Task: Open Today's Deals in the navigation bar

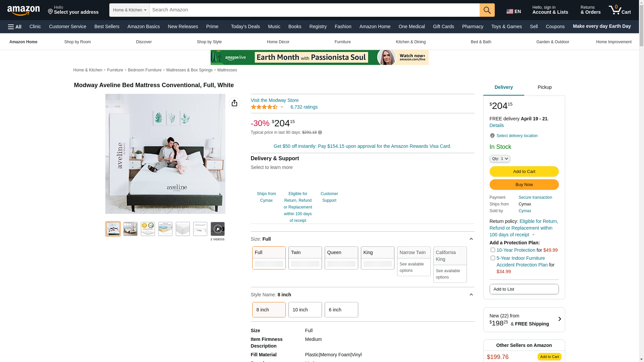Action: coord(245,26)
